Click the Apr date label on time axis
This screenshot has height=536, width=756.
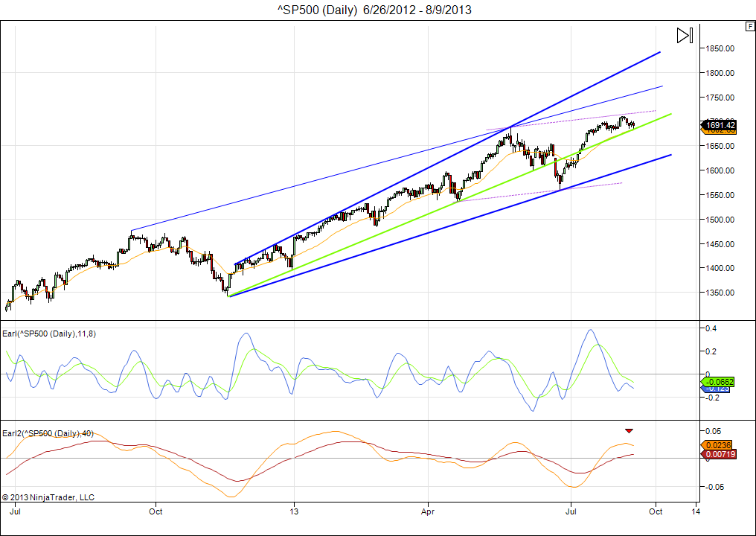coord(428,512)
